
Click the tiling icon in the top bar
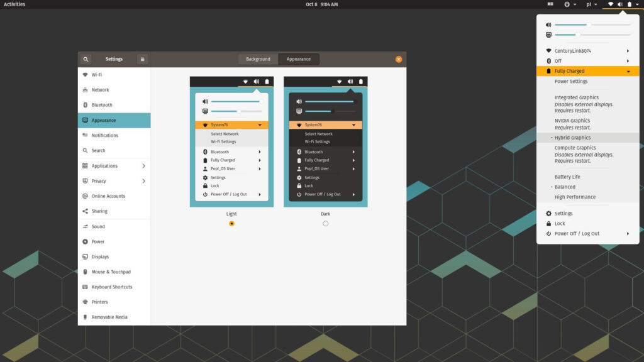click(550, 4)
